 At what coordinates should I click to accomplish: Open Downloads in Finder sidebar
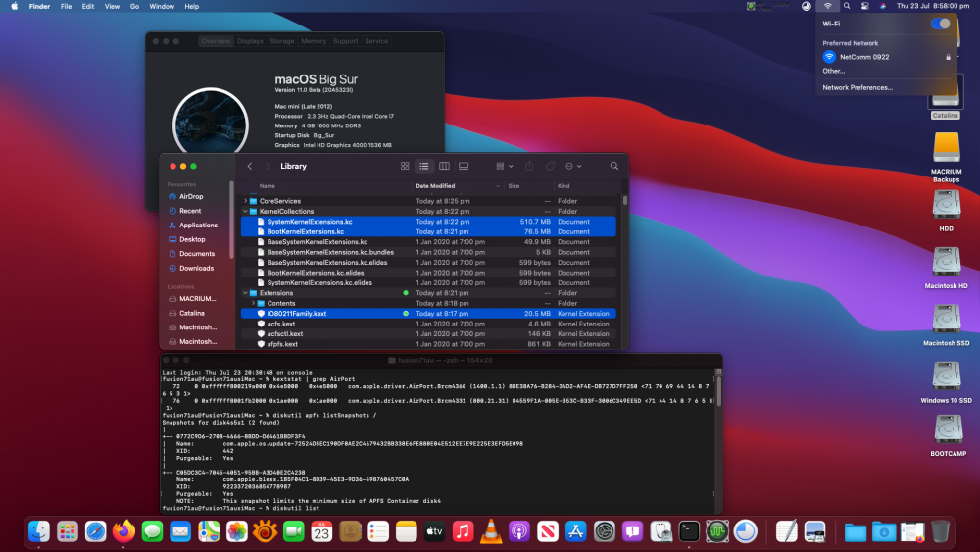tap(196, 269)
